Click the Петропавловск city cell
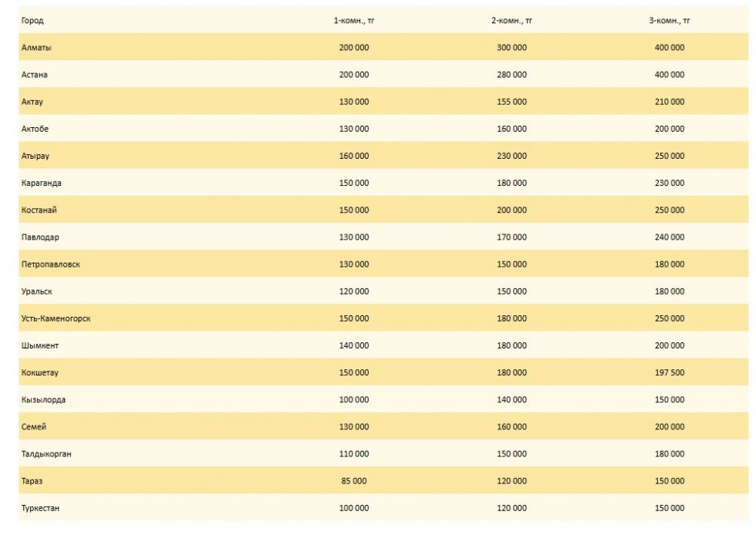This screenshot has height=535, width=756. (51, 264)
